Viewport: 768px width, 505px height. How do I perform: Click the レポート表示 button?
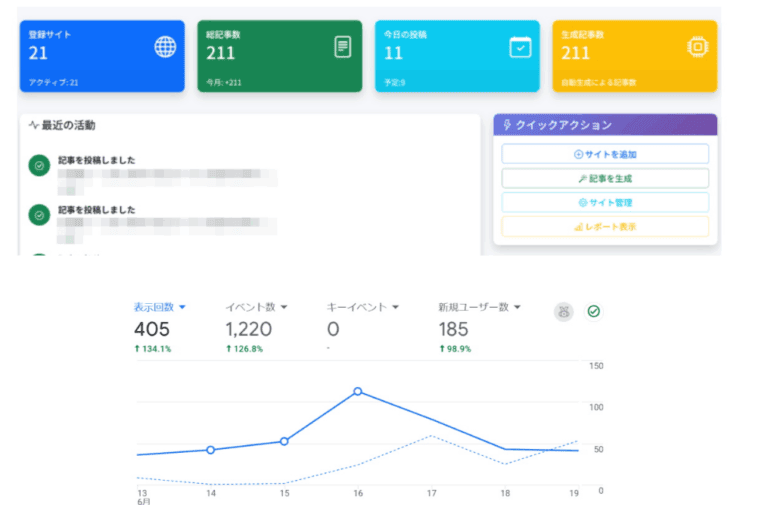click(x=605, y=227)
